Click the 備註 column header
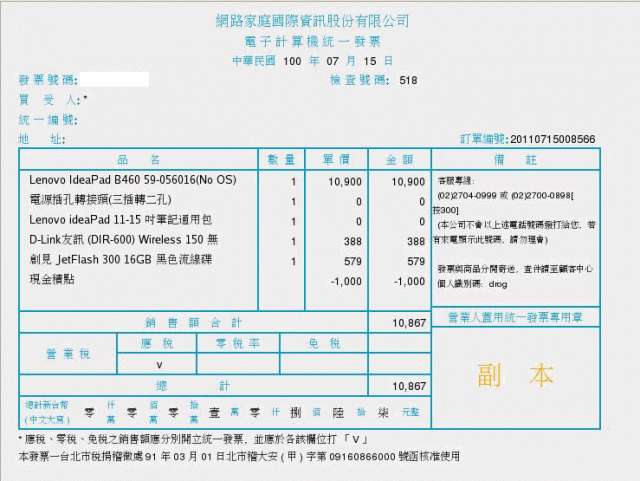Screen dimensions: 640x481 click(515, 160)
